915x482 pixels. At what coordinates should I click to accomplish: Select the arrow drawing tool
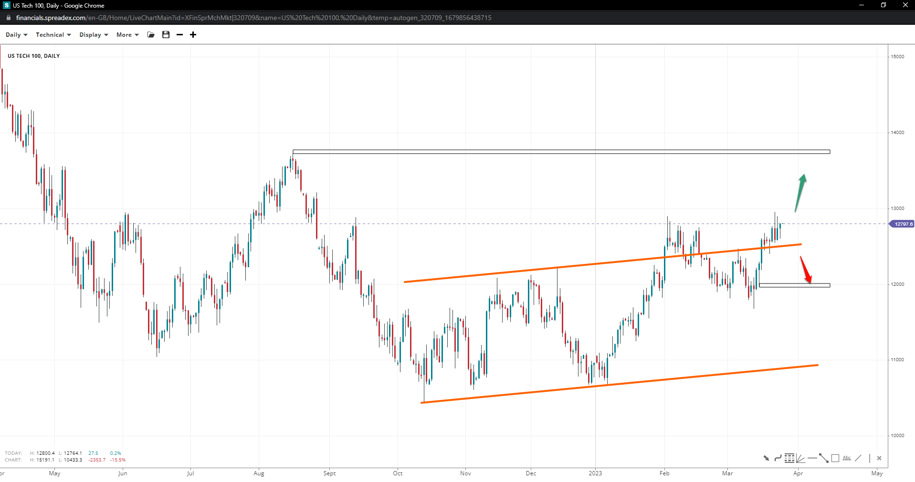pyautogui.click(x=766, y=458)
